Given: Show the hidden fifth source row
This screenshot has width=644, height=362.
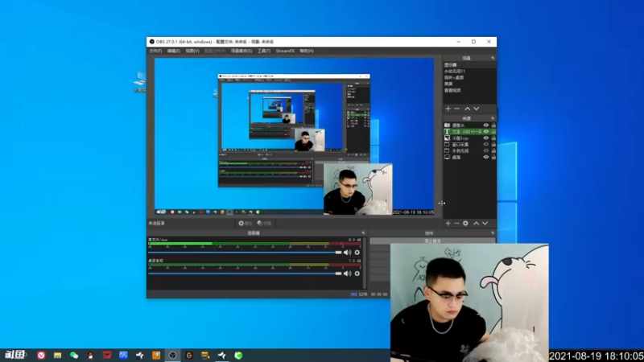Looking at the screenshot, I should click(486, 151).
